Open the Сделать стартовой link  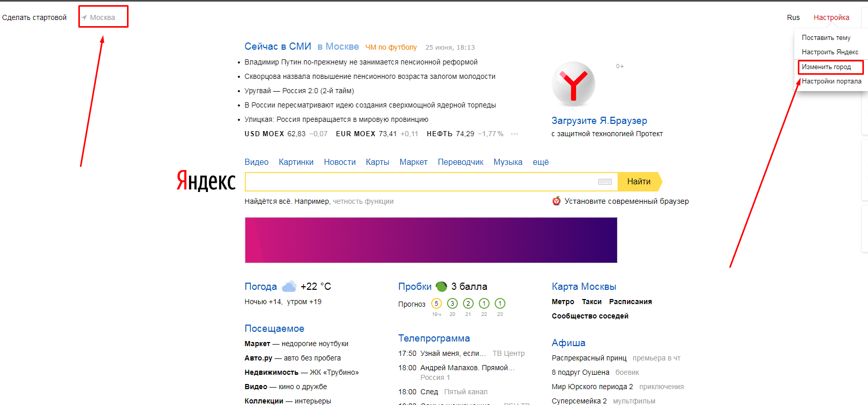click(x=34, y=17)
